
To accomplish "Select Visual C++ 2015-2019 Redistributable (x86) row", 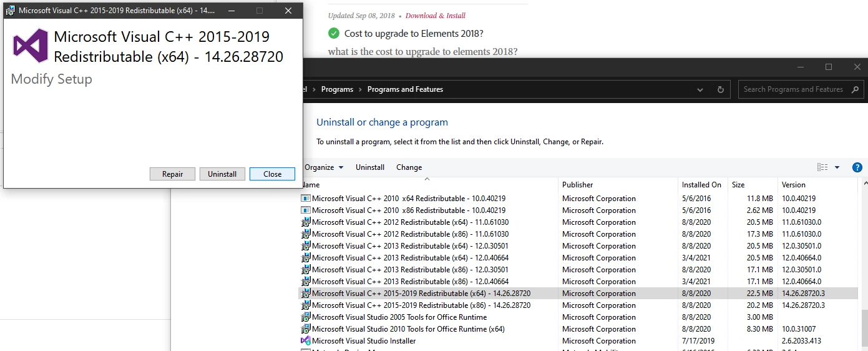I will [x=579, y=305].
